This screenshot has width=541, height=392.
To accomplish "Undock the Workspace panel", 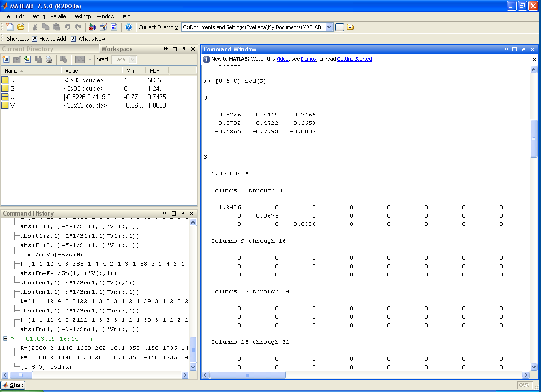I will pyautogui.click(x=183, y=49).
